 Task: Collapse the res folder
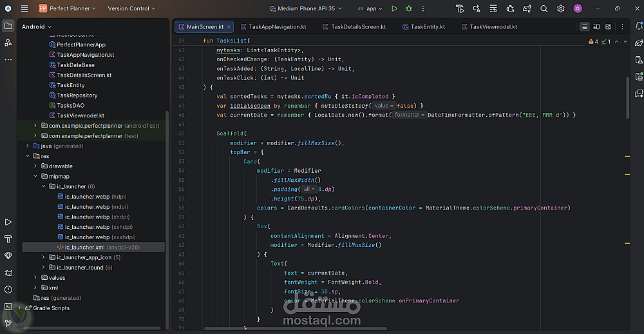click(x=28, y=156)
